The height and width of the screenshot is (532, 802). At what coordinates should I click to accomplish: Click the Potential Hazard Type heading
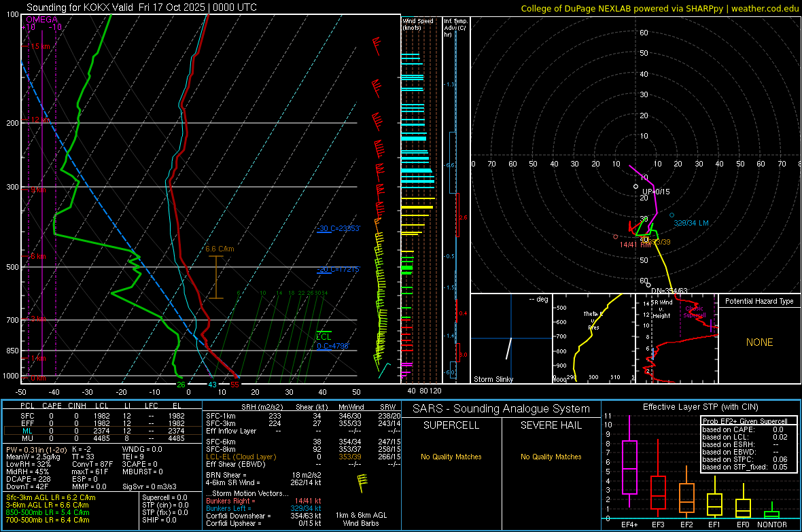(x=759, y=301)
